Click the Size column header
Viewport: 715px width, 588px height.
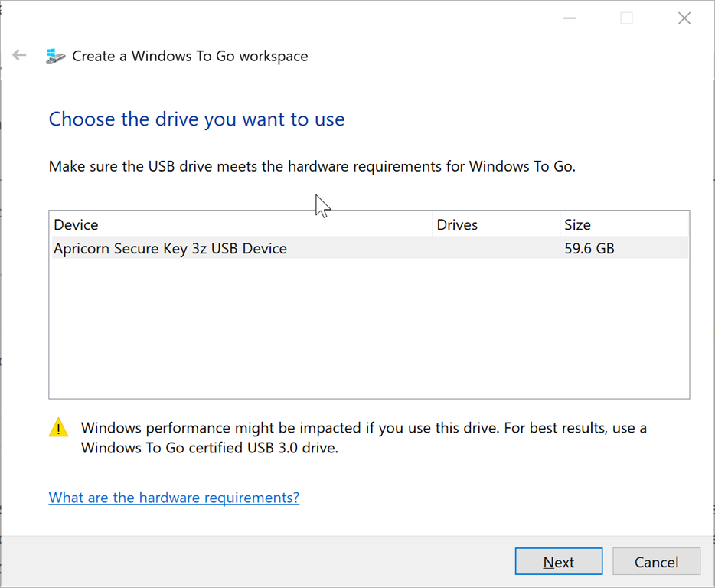[577, 225]
